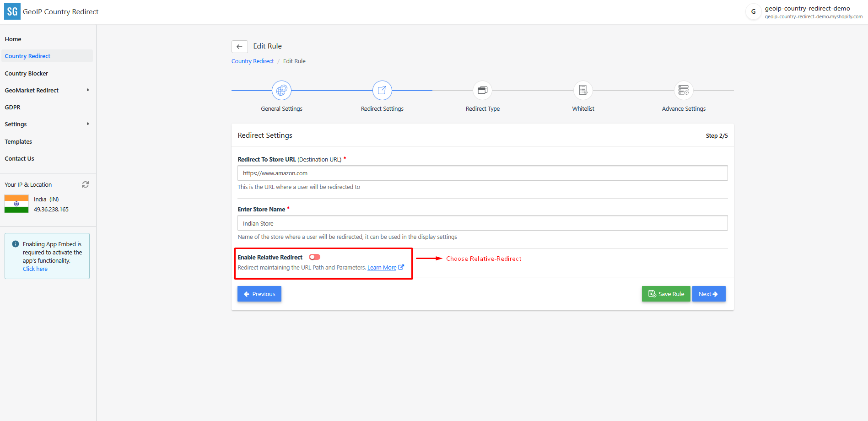The width and height of the screenshot is (868, 421).
Task: Open the Learn More link
Action: (382, 268)
